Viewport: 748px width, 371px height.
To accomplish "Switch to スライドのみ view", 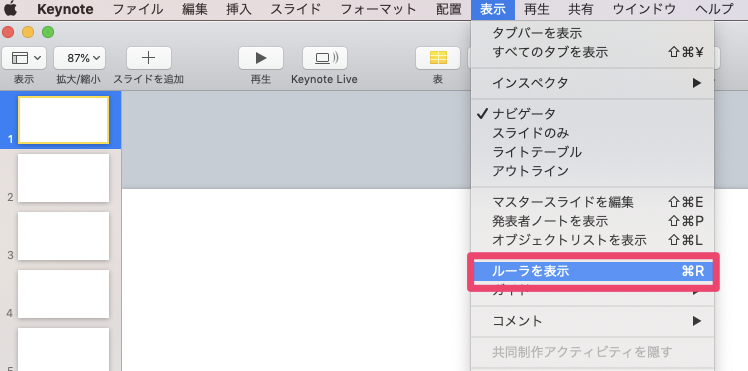I will [x=592, y=133].
